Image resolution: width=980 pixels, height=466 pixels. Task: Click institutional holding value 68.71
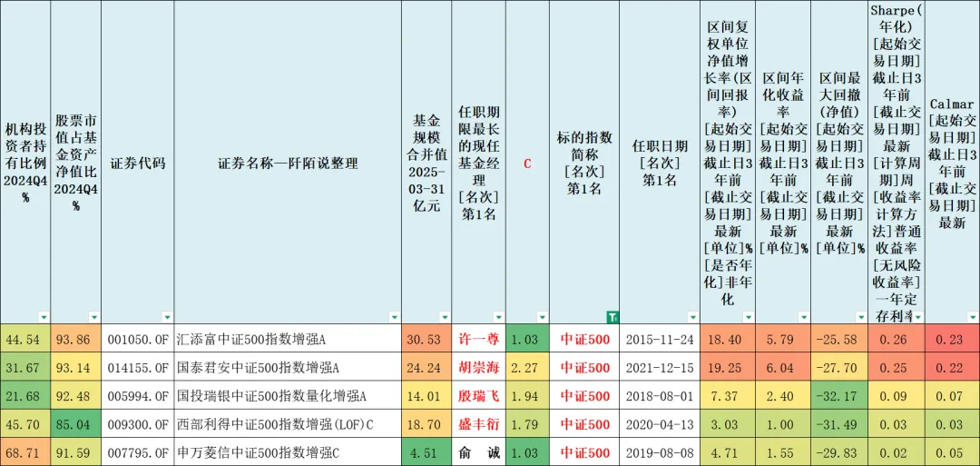pyautogui.click(x=25, y=453)
